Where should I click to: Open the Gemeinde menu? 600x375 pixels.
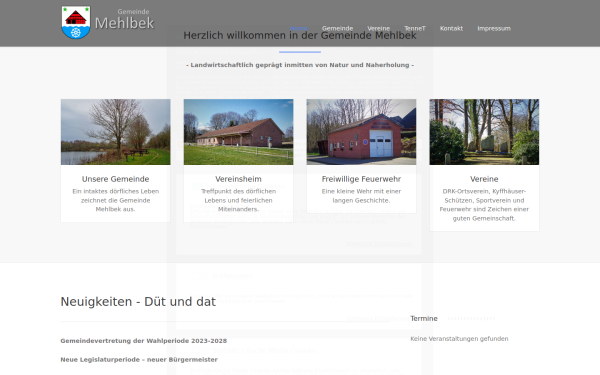tap(337, 28)
